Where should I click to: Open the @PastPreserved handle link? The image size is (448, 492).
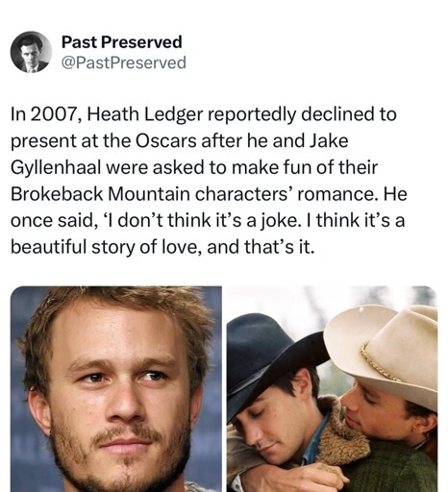[x=123, y=62]
